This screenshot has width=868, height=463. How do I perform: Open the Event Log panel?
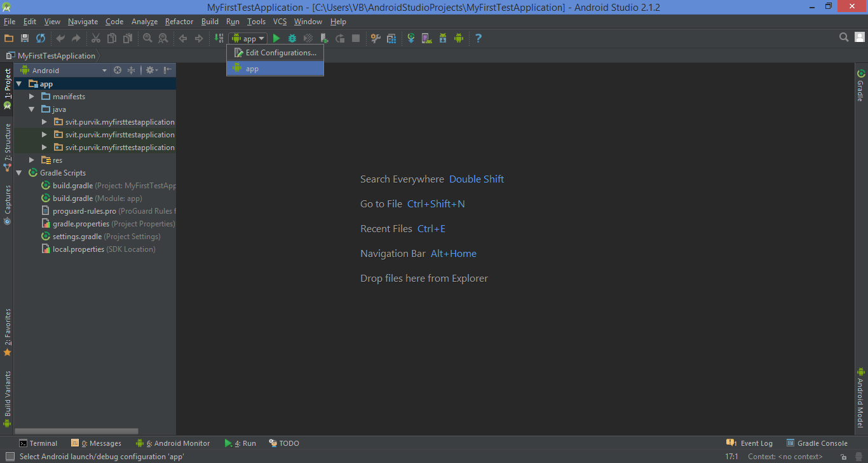click(x=750, y=443)
